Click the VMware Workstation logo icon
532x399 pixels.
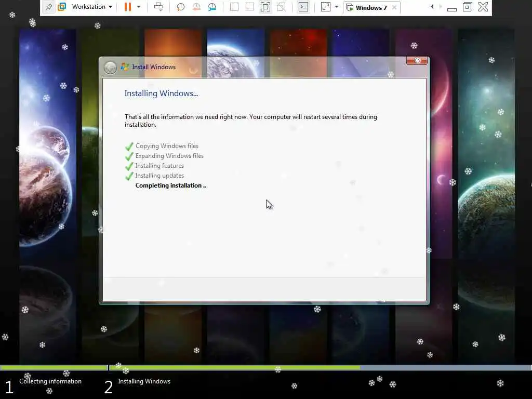[x=62, y=7]
